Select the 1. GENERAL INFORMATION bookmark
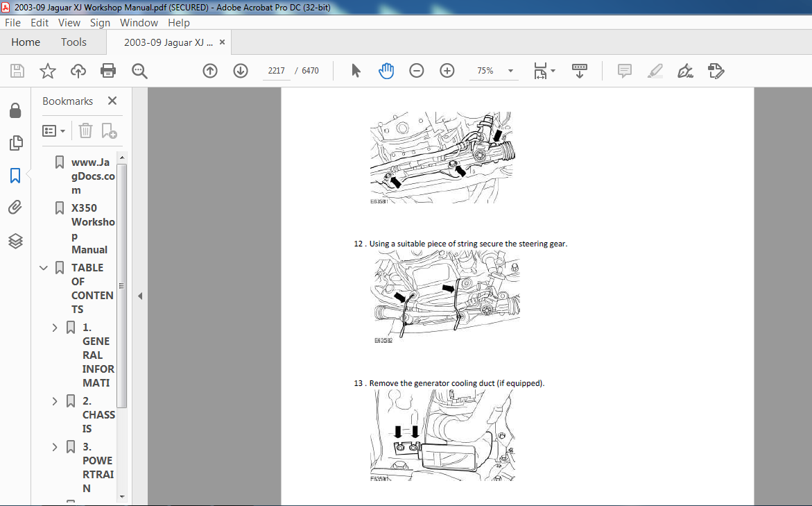The image size is (812, 506). [98, 355]
